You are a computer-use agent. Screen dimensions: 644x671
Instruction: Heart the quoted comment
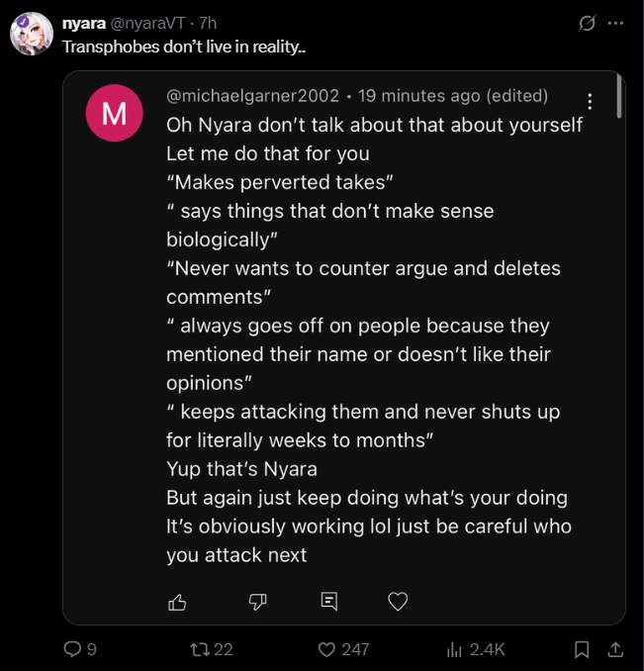398,601
